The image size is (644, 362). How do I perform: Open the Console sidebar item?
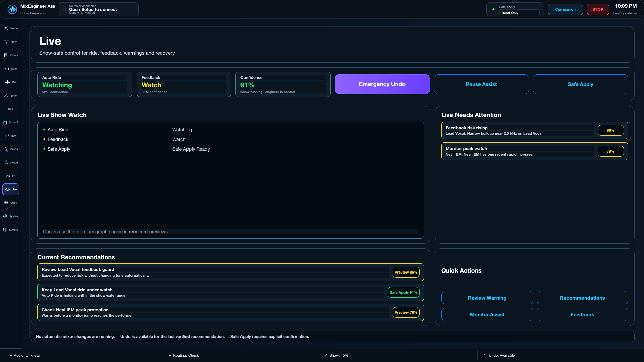(x=11, y=122)
